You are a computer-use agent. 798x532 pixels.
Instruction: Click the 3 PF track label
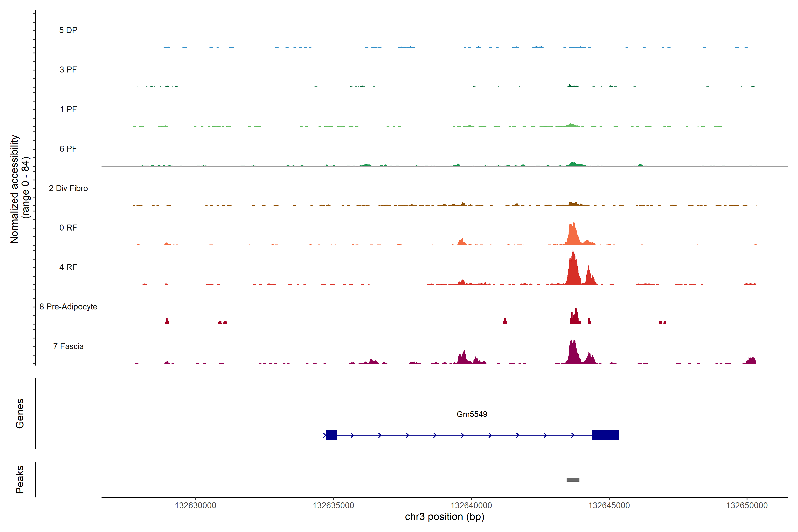click(68, 70)
